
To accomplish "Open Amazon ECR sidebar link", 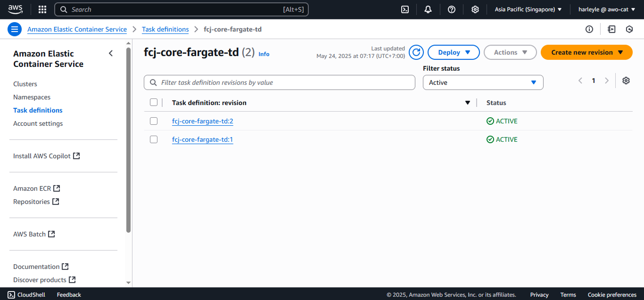I will [x=32, y=188].
